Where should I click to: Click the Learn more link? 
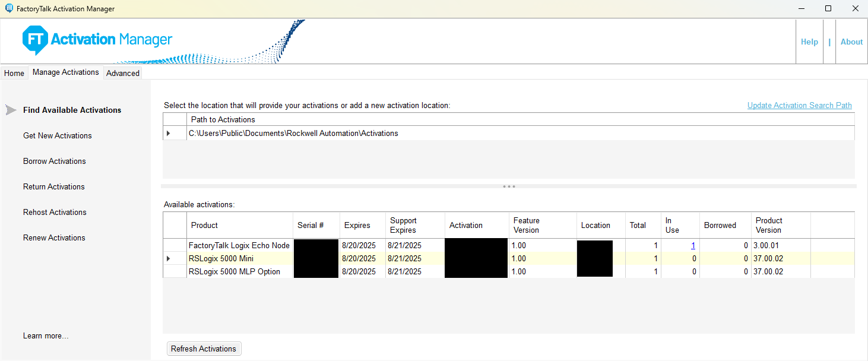[x=46, y=335]
